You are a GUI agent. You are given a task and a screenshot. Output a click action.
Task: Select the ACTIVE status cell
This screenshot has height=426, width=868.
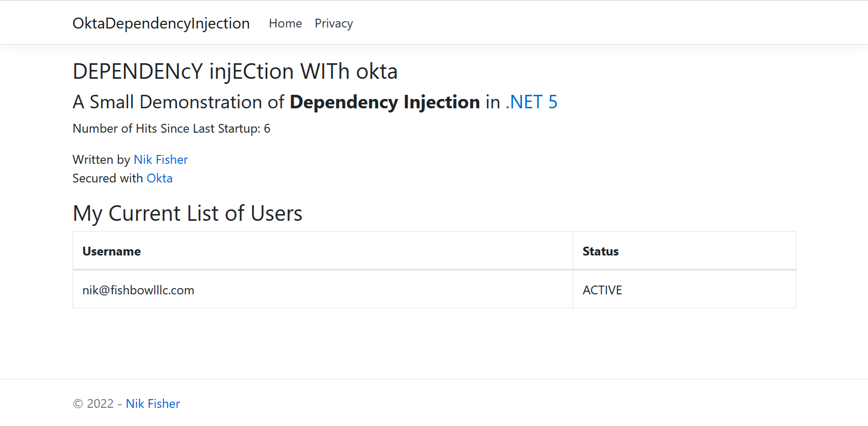tap(602, 290)
